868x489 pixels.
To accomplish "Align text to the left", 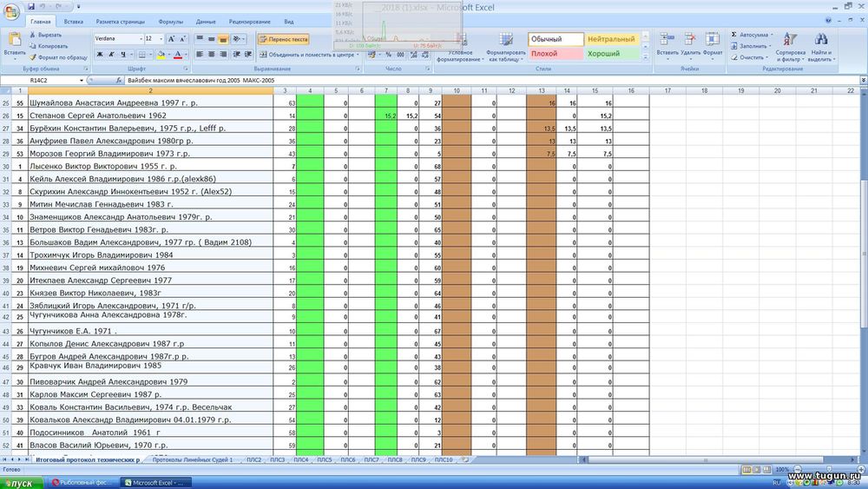I will pos(200,54).
